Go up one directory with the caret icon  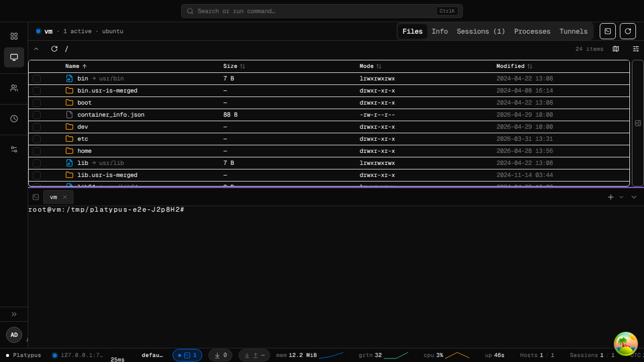pos(36,49)
